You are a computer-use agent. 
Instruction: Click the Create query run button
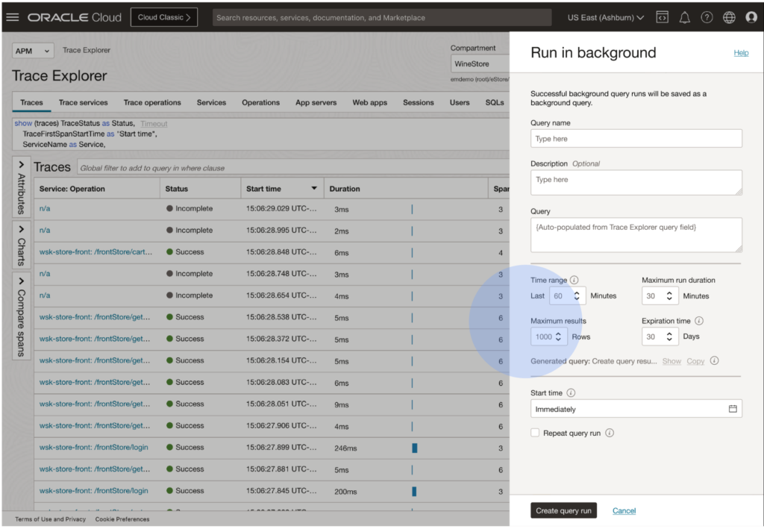[x=563, y=510]
